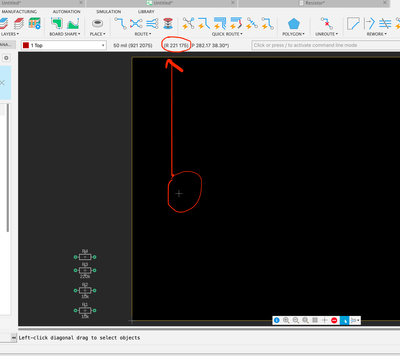Click the crosshair plus icon in navigation bar
This screenshot has height=362, width=400.
pos(324,320)
